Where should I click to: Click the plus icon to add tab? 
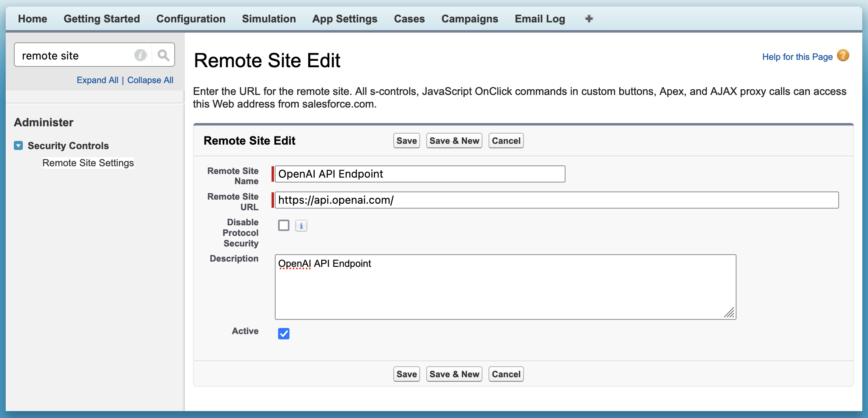(589, 19)
